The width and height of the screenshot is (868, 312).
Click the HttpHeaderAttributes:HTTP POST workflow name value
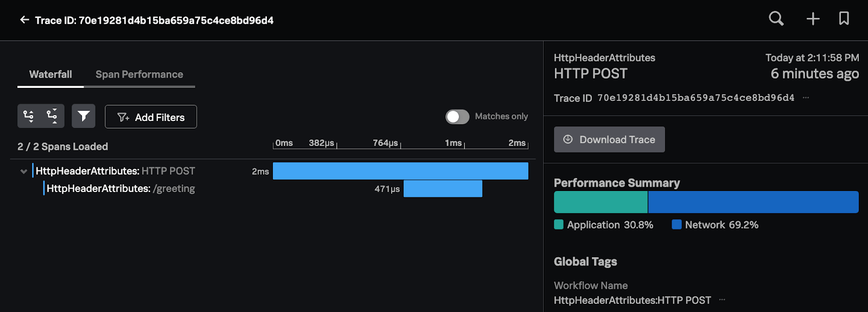point(633,300)
